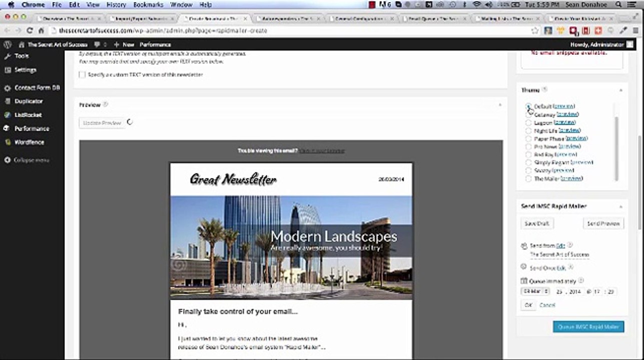Click the Queue IMSC Rapid Mailer button
The image size is (644, 360).
tap(588, 326)
